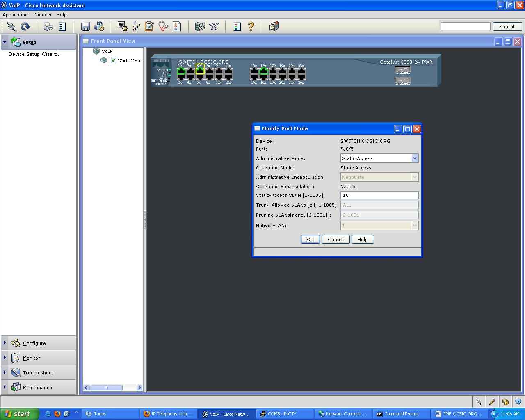The width and height of the screenshot is (525, 420).
Task: Open the Port Settings icon
Action: click(x=122, y=27)
